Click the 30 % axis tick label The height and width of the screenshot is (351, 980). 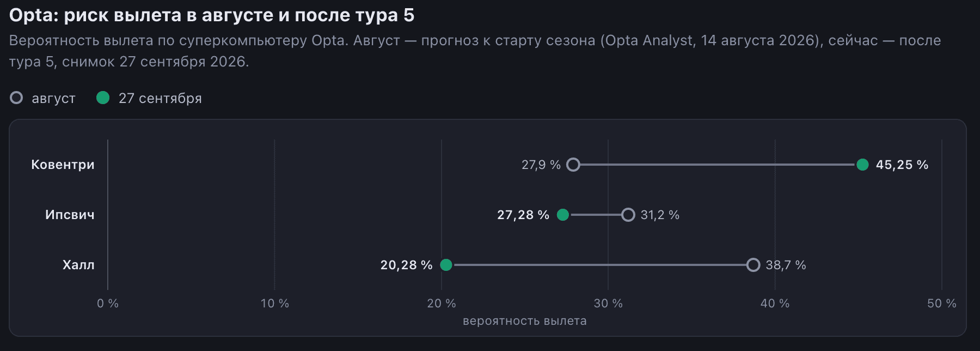click(608, 304)
